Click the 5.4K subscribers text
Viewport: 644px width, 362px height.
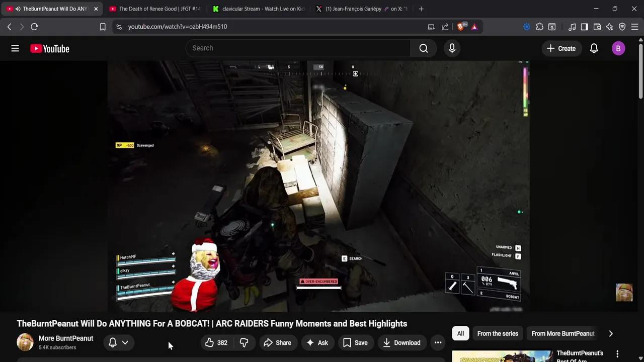(x=57, y=347)
